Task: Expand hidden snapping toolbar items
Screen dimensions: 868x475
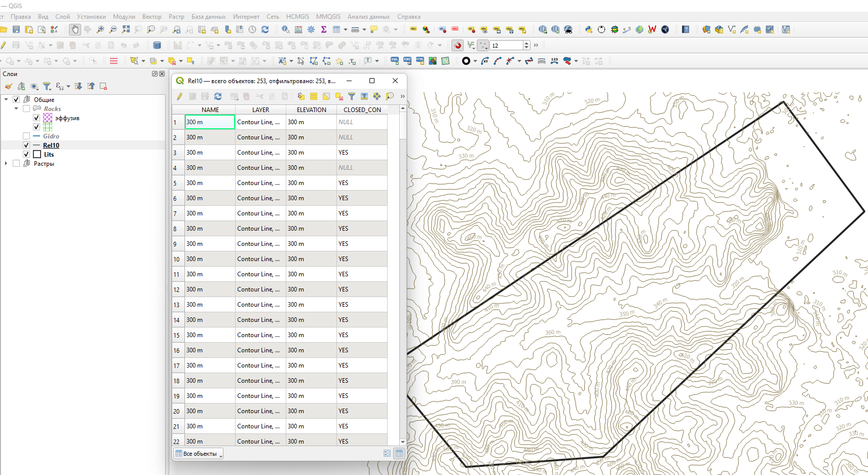Action: [x=536, y=45]
